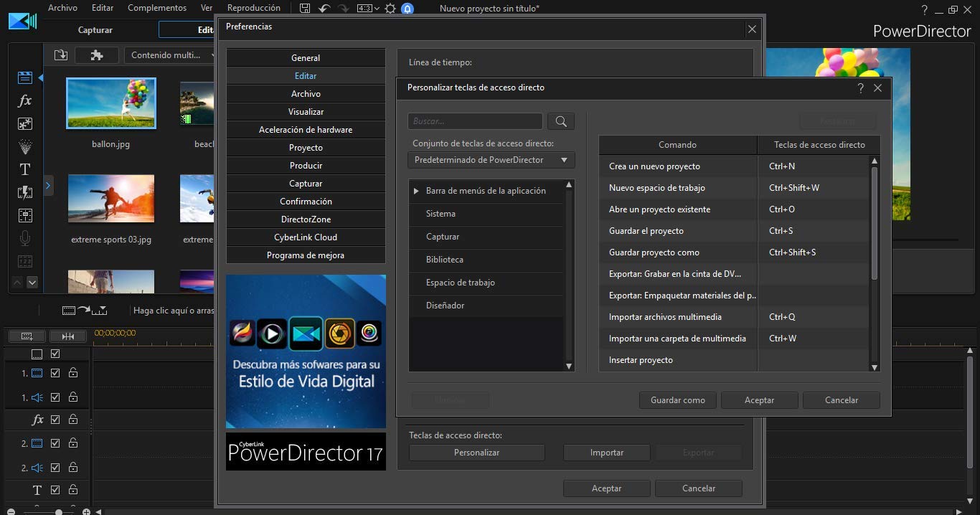980x515 pixels.
Task: Click Guardar como in hotkey dialog
Action: [x=678, y=400]
